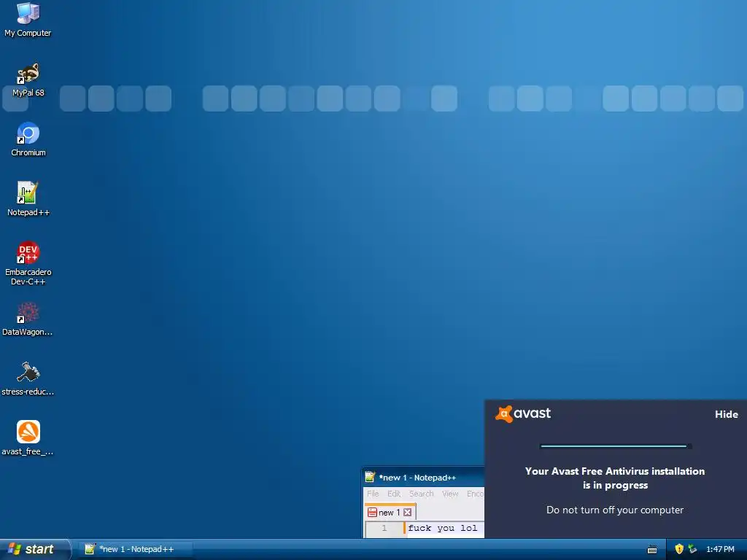Click the network connection tray icon
The image size is (747, 560).
tap(692, 549)
